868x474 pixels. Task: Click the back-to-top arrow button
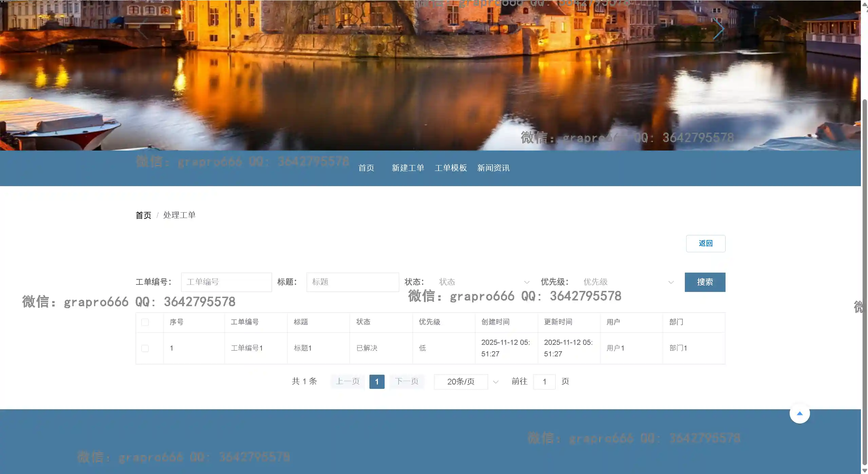tap(799, 413)
